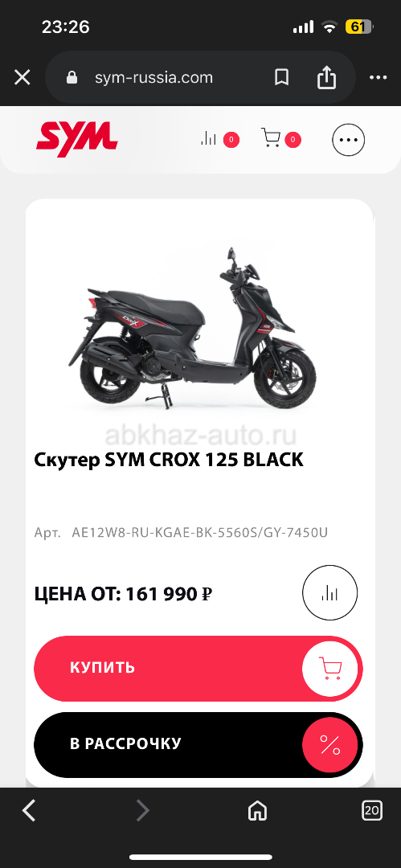Tap the lock icon for site security
Screen dimensions: 401x868
72,77
